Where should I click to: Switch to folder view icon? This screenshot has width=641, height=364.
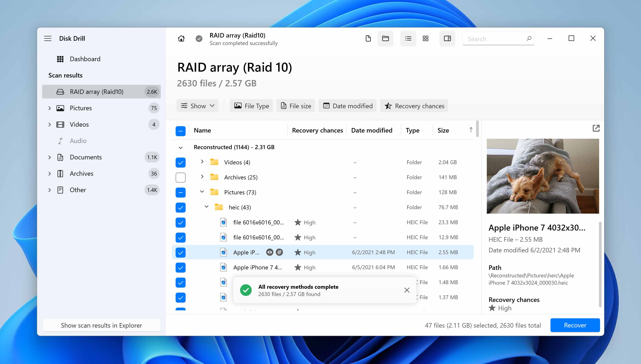pyautogui.click(x=385, y=38)
